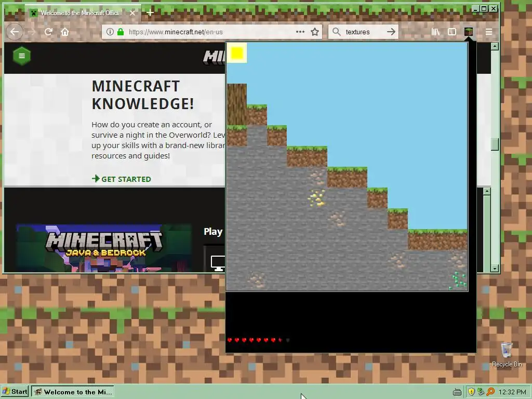Click the emerald ore block in game
This screenshot has width=532, height=399.
[x=458, y=281]
